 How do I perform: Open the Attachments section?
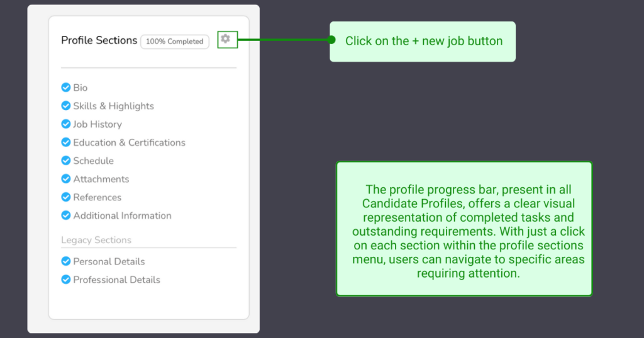tap(101, 179)
